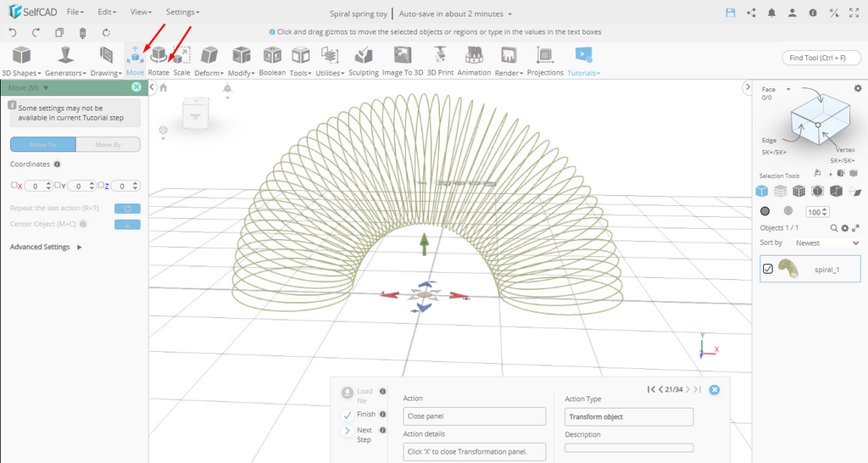The width and height of the screenshot is (868, 463).
Task: Open the Drawing tool
Action: (106, 61)
